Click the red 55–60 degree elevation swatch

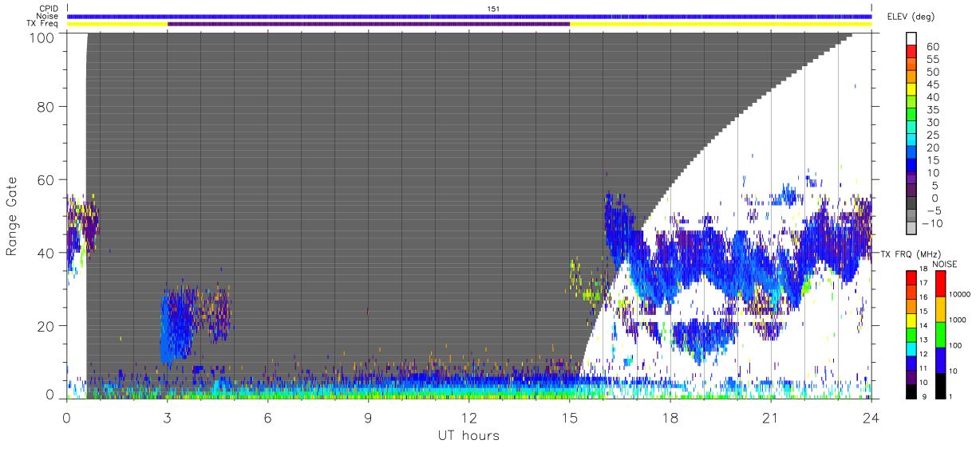tap(911, 53)
